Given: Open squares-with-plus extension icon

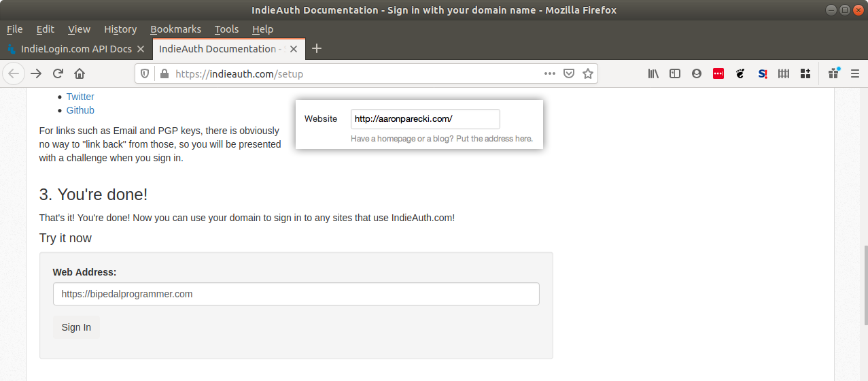Looking at the screenshot, I should coord(805,73).
